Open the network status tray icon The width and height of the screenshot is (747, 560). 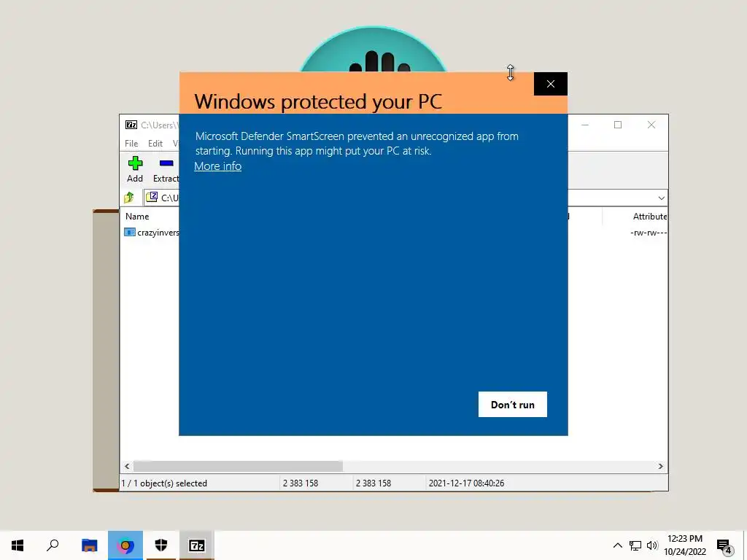coord(635,545)
